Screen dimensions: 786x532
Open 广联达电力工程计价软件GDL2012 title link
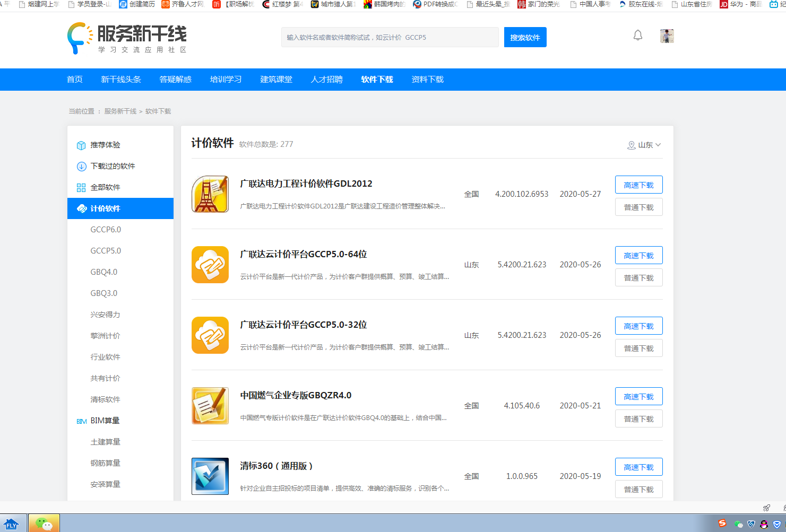pos(306,184)
